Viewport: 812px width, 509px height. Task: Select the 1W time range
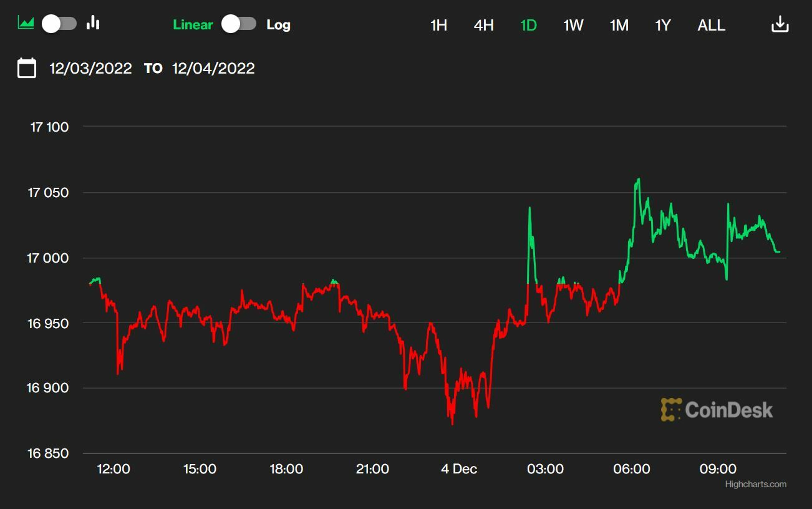[x=573, y=25]
